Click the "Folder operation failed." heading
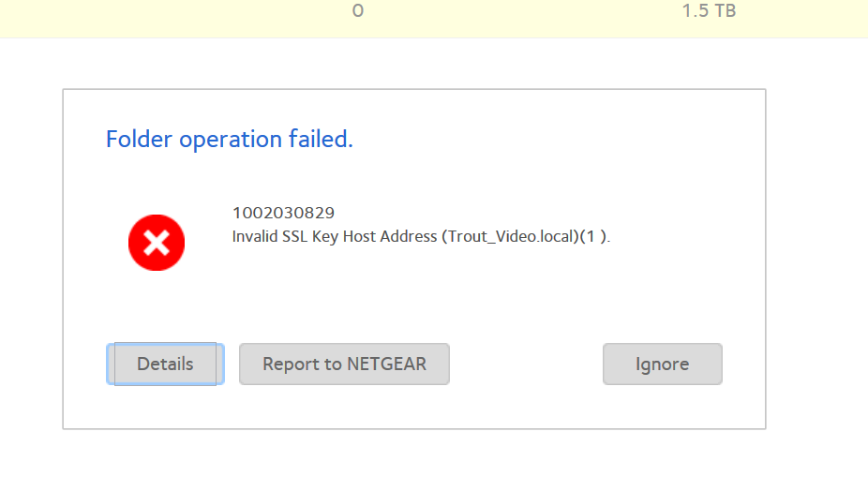 (x=230, y=140)
